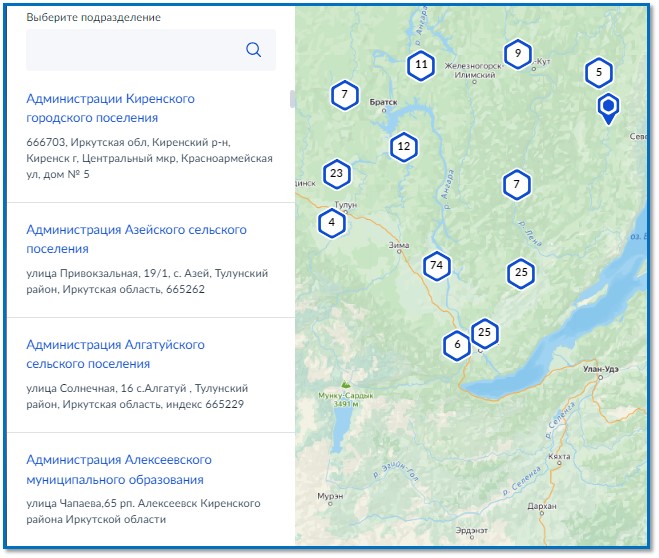Select the 7 cluster above р. Лена label

516,184
